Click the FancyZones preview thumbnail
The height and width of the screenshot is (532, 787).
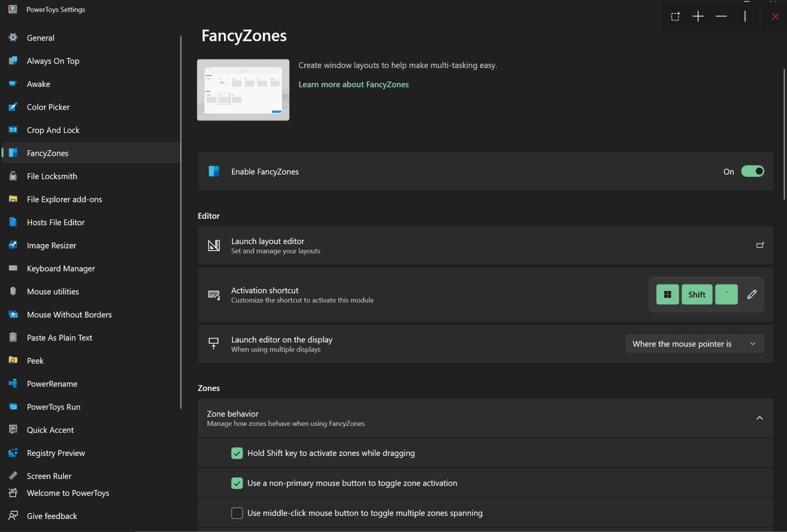(243, 90)
